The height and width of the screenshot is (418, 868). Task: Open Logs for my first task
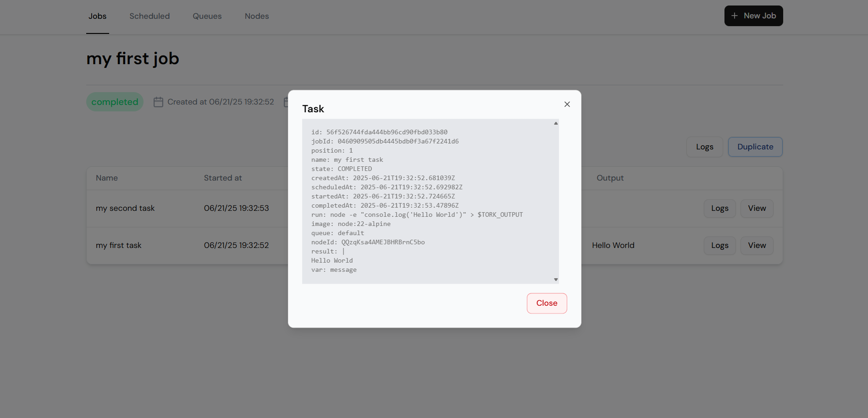(x=719, y=246)
